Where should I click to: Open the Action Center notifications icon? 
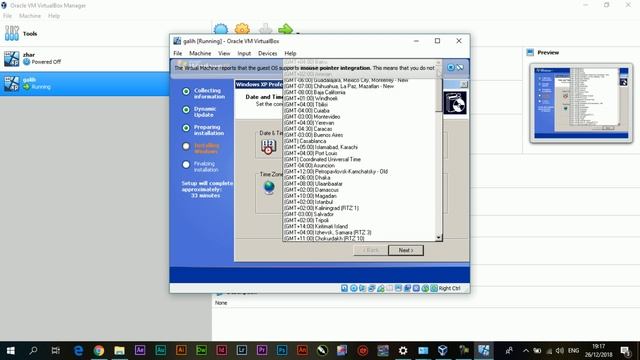625,351
